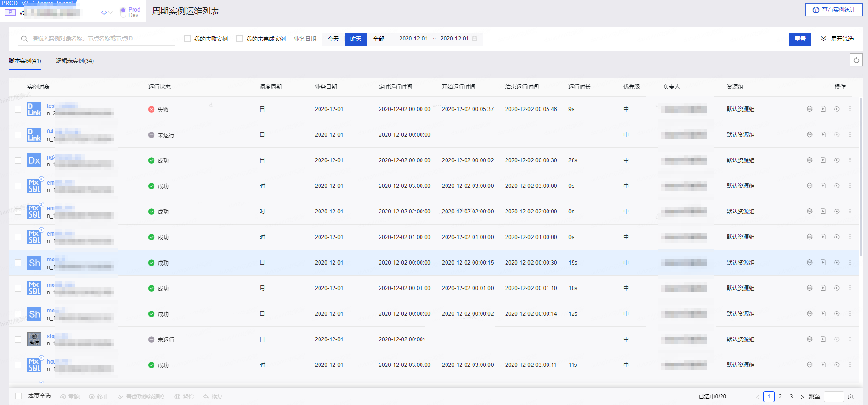Click the vertical scrollbar of the table
This screenshot has height=405, width=868.
click(861, 177)
